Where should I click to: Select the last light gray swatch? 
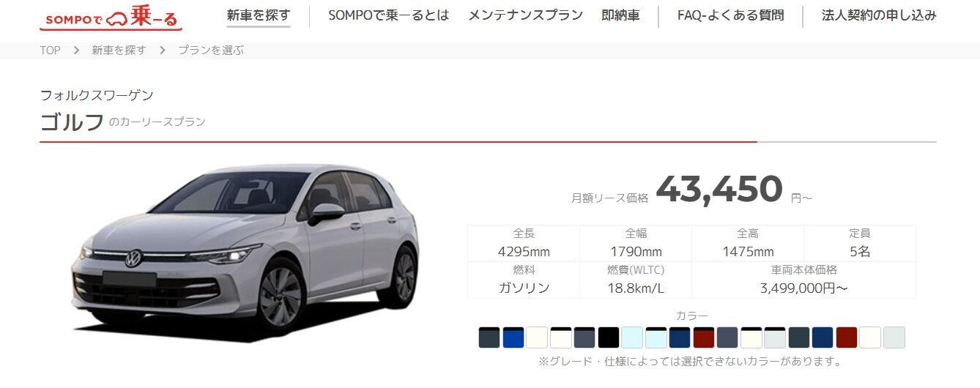[894, 337]
